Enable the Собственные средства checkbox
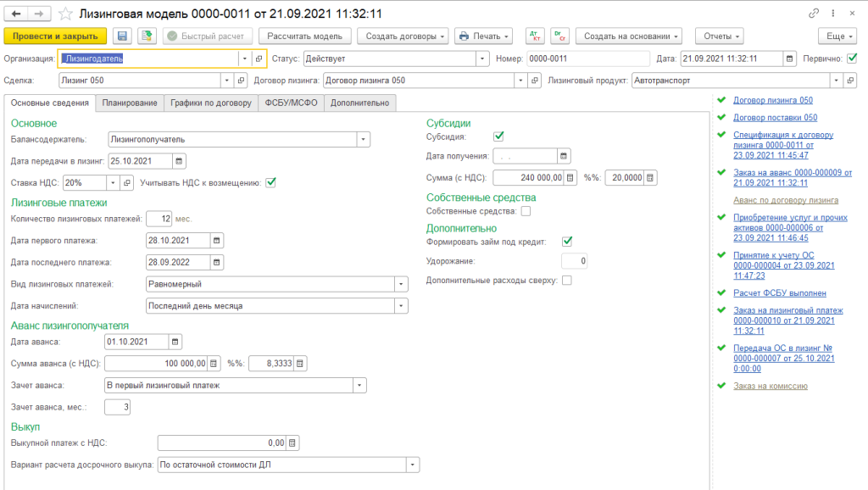This screenshot has width=868, height=490. pos(526,210)
